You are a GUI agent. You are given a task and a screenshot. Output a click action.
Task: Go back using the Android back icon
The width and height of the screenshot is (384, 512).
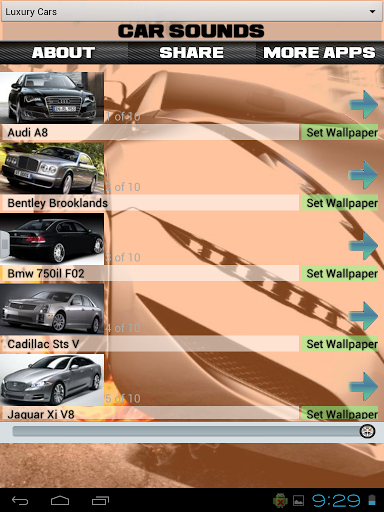(20, 500)
